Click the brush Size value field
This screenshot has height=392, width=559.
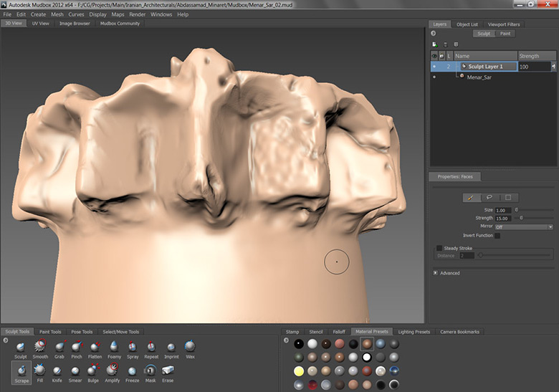(x=505, y=210)
